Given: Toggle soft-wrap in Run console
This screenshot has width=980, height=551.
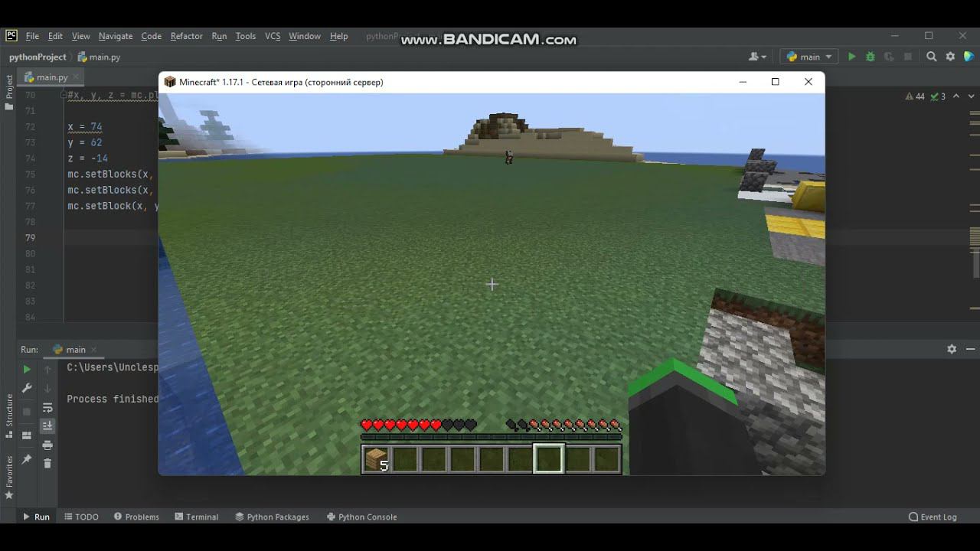Looking at the screenshot, I should click(47, 407).
